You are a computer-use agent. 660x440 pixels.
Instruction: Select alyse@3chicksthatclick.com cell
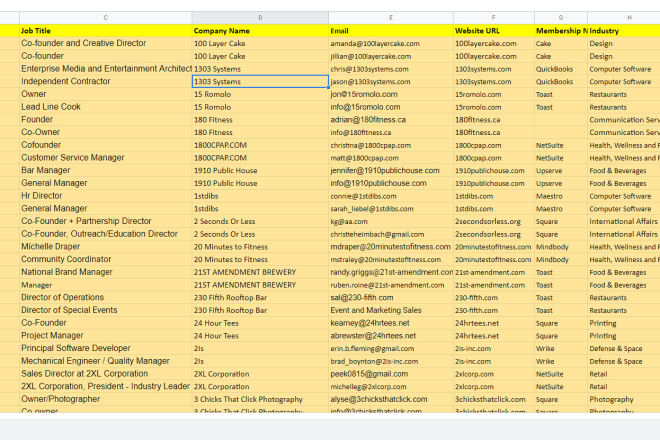[x=391, y=399]
